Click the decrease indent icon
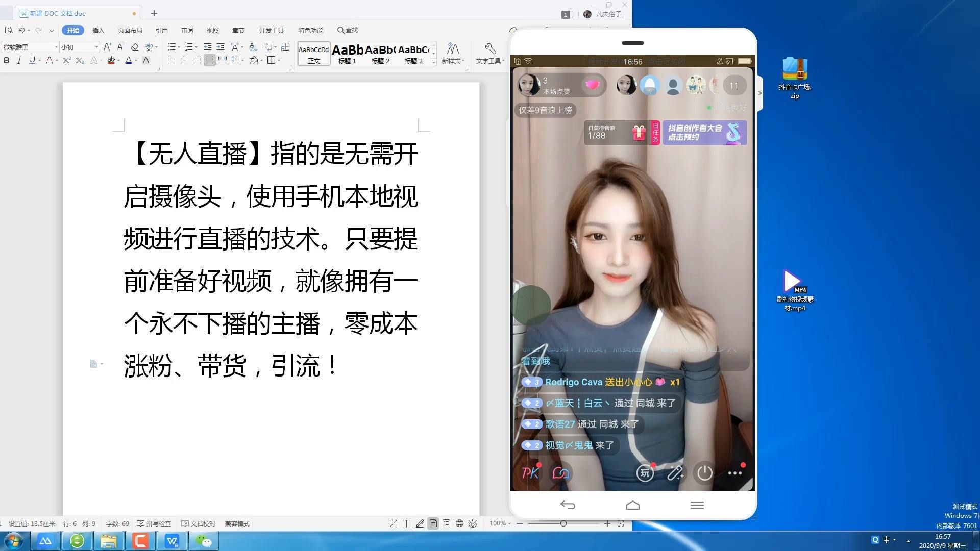The image size is (980, 551). coord(207,47)
